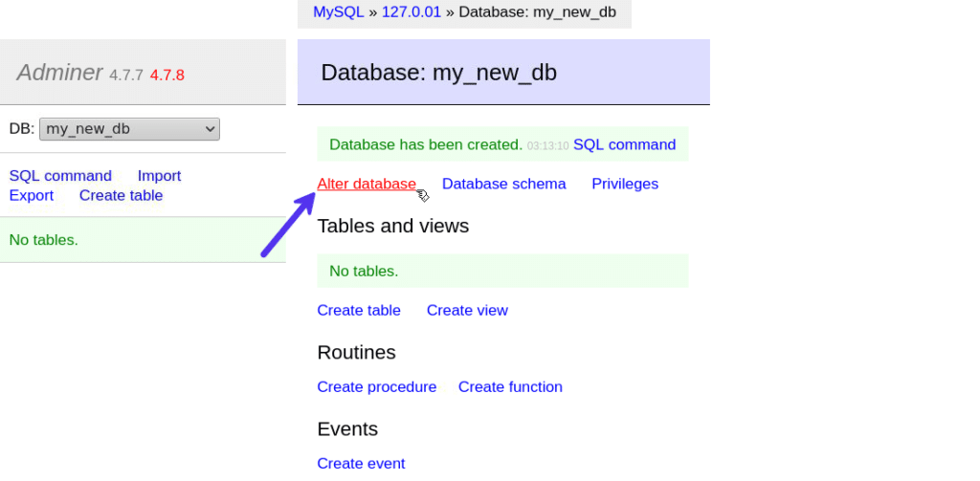Screen dimensions: 980x481
Task: Select the Create view link
Action: click(467, 310)
